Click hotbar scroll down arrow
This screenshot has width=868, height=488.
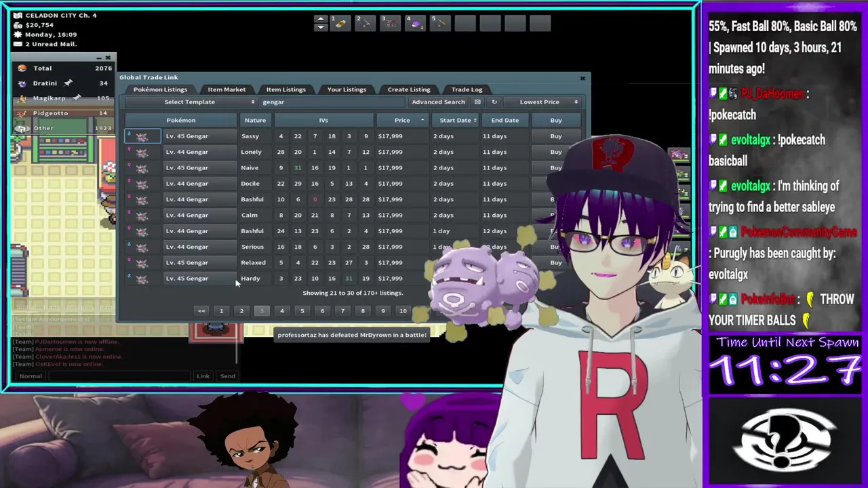321,27
